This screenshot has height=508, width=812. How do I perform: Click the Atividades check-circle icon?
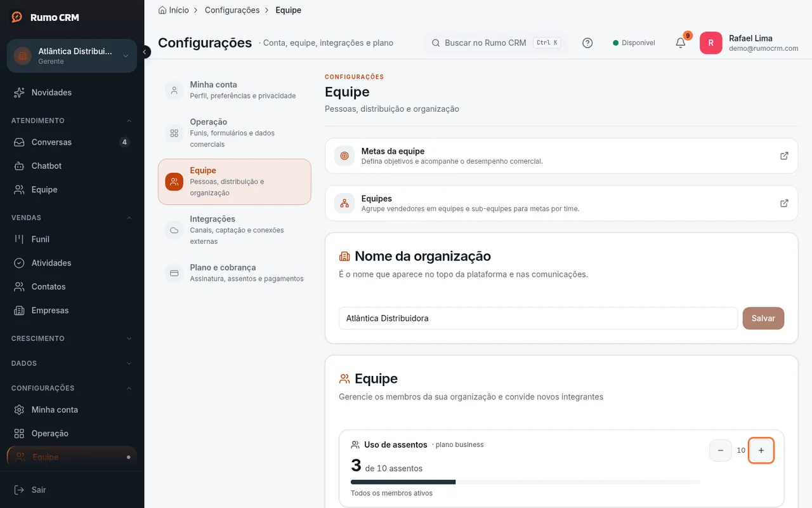[x=19, y=263]
